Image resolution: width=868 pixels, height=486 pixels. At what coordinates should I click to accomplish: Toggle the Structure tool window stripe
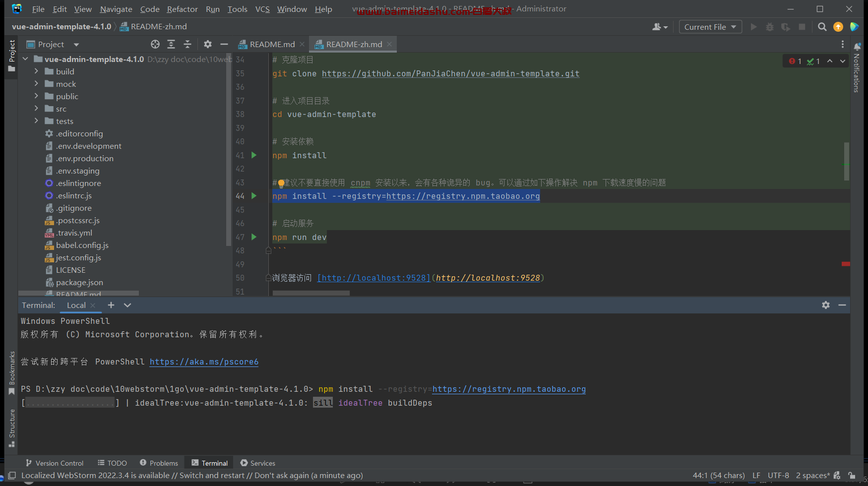coord(12,428)
